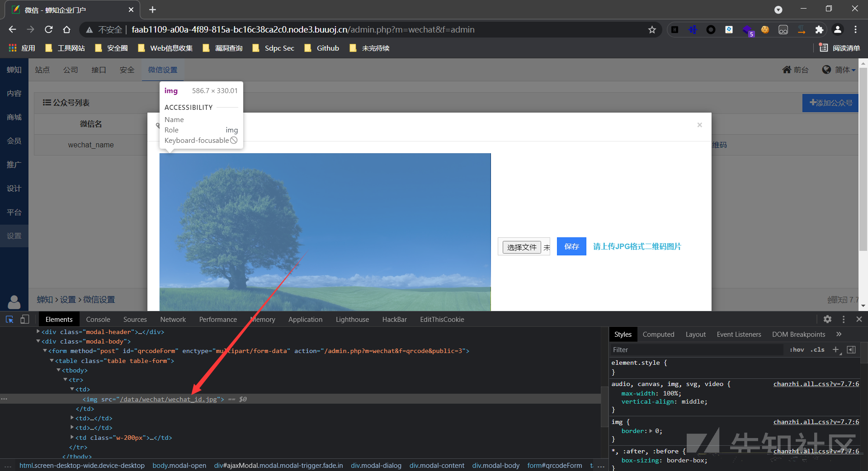Click the page vertical scrollbar

click(x=863, y=158)
